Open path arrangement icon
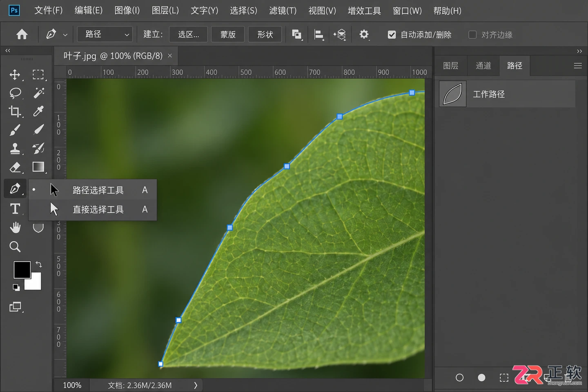Viewport: 588px width, 392px height. pos(340,35)
